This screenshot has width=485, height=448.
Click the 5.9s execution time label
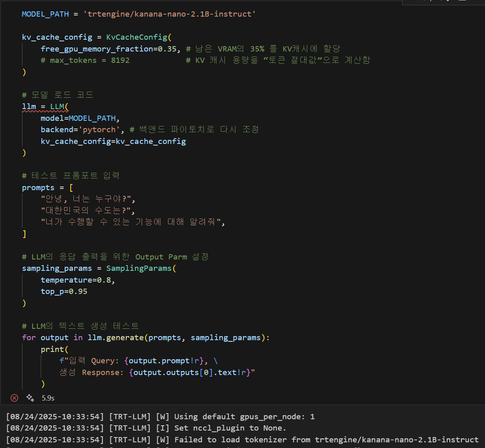[48, 398]
